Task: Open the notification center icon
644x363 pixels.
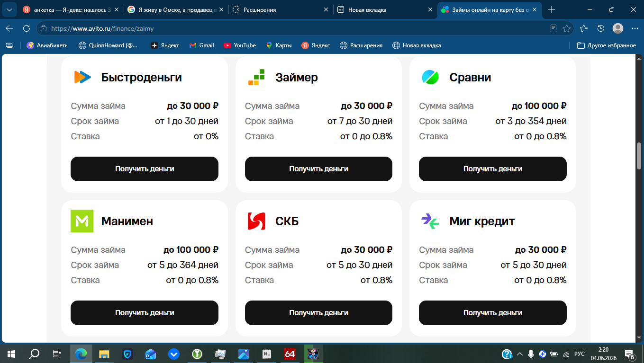Action: tap(630, 354)
